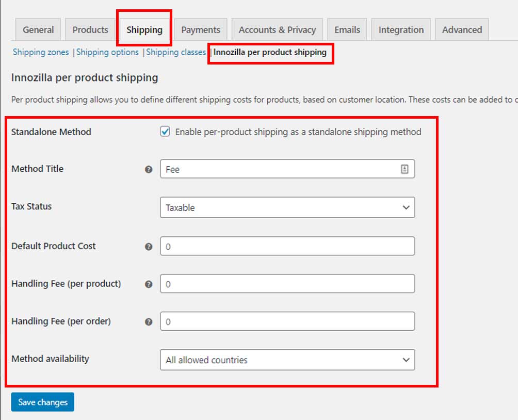Open the Shipping classes link
518x420 pixels.
point(176,52)
